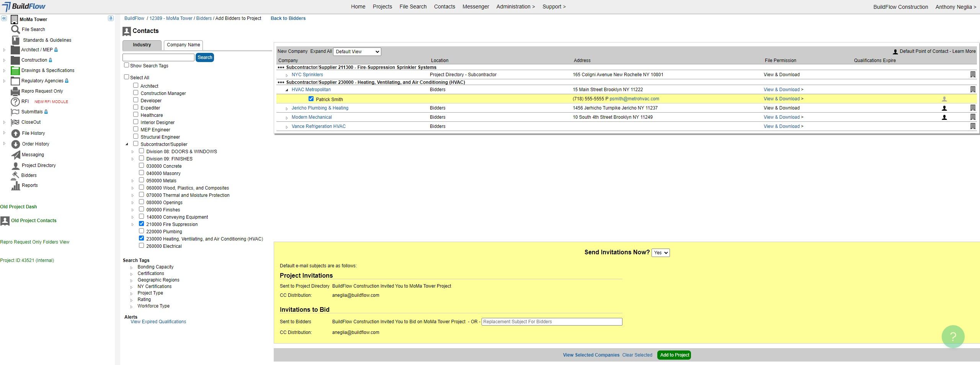Uncheck the Patrick Smith contact checkbox
This screenshot has width=980, height=365.
click(x=311, y=99)
